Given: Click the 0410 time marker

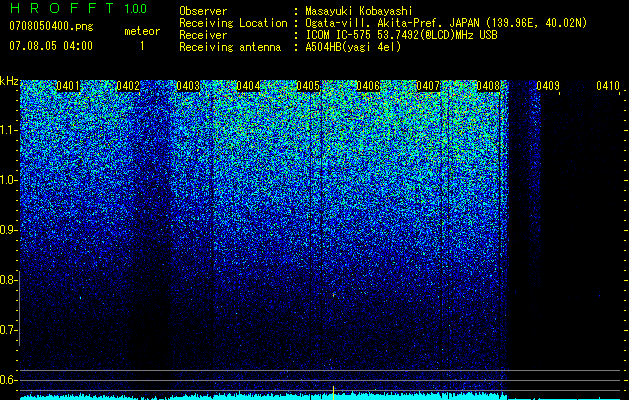Looking at the screenshot, I should click(608, 86).
